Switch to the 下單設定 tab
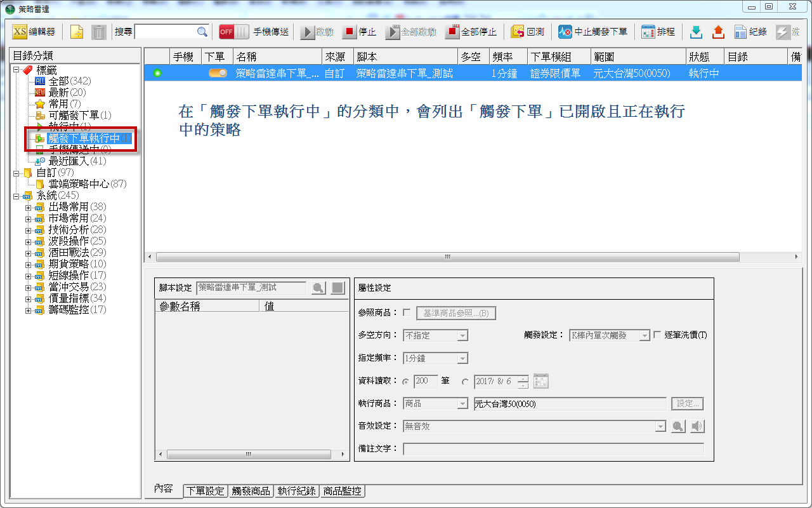The width and height of the screenshot is (812, 508). 205,491
